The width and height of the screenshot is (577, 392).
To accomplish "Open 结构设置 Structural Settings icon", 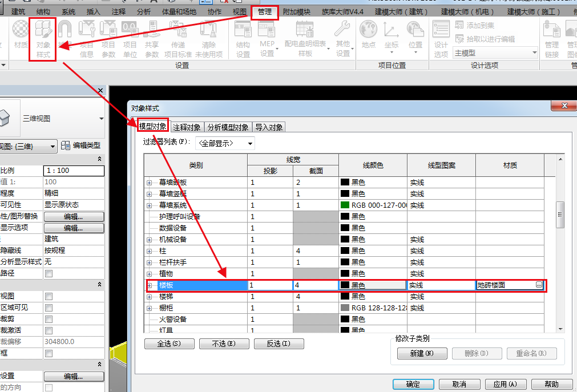I will [243, 39].
